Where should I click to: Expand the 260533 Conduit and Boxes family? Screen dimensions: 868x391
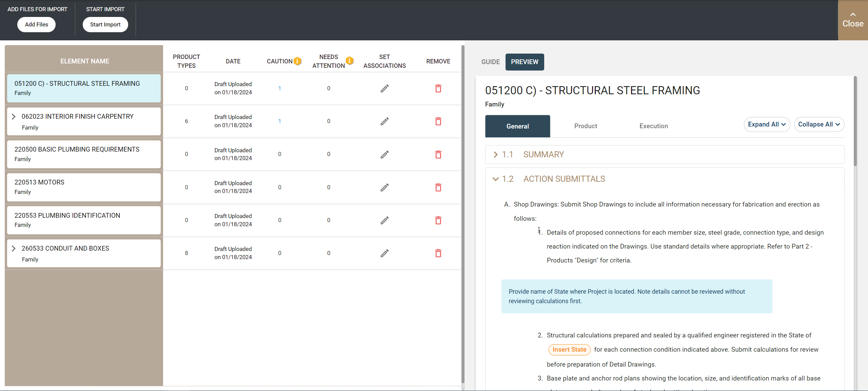tap(14, 249)
